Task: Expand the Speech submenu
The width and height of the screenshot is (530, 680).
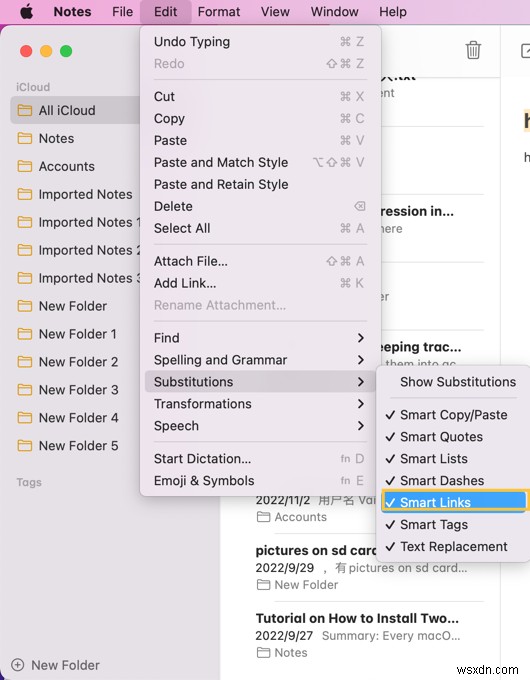Action: 260,426
